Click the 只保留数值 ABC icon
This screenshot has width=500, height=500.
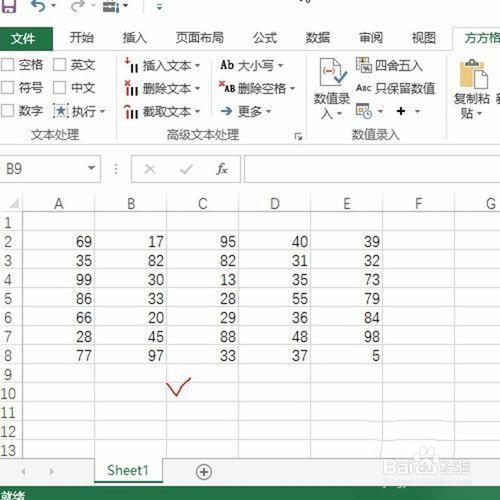363,88
